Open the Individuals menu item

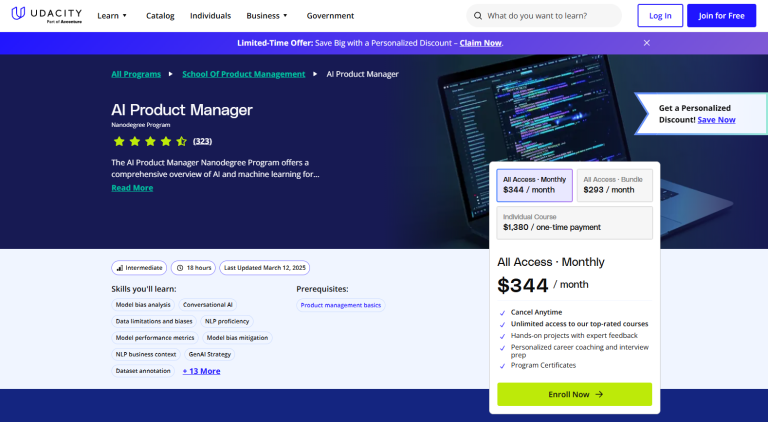pyautogui.click(x=211, y=16)
